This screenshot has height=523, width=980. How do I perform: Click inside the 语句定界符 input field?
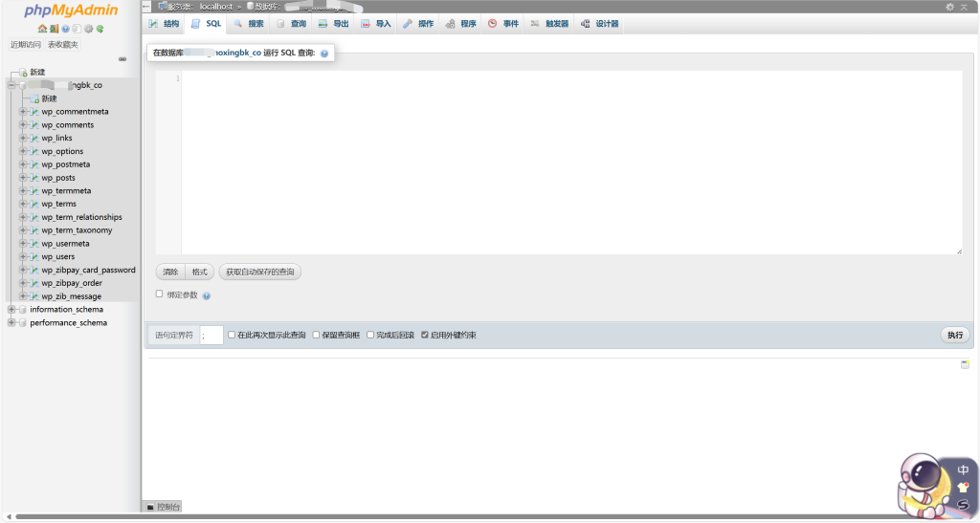(212, 336)
